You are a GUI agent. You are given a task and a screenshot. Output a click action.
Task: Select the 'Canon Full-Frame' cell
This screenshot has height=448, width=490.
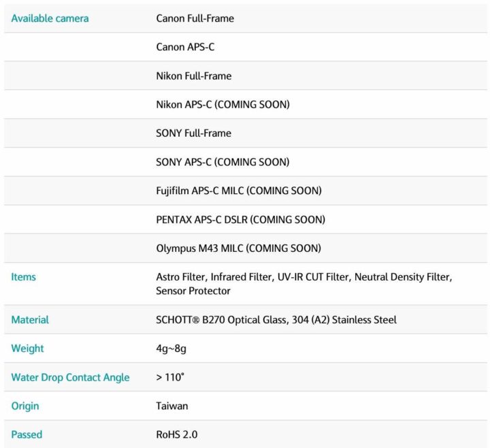point(195,18)
